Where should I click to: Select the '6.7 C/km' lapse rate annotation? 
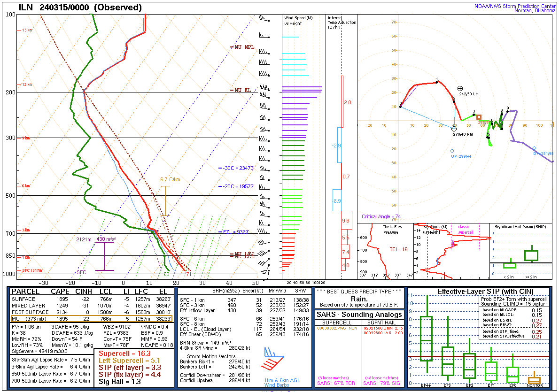170,179
